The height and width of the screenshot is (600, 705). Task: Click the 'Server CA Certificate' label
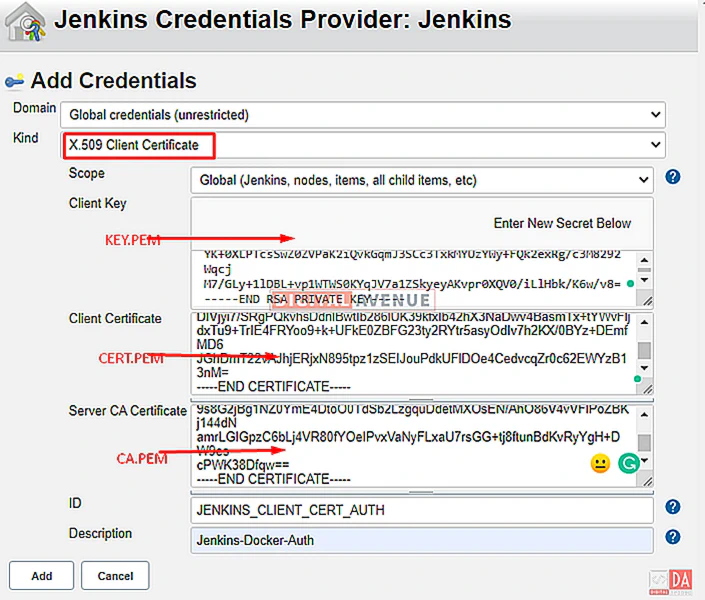point(127,411)
